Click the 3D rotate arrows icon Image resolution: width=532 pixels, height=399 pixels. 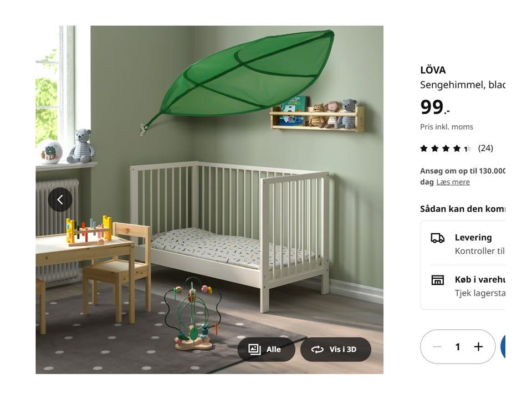tap(318, 349)
